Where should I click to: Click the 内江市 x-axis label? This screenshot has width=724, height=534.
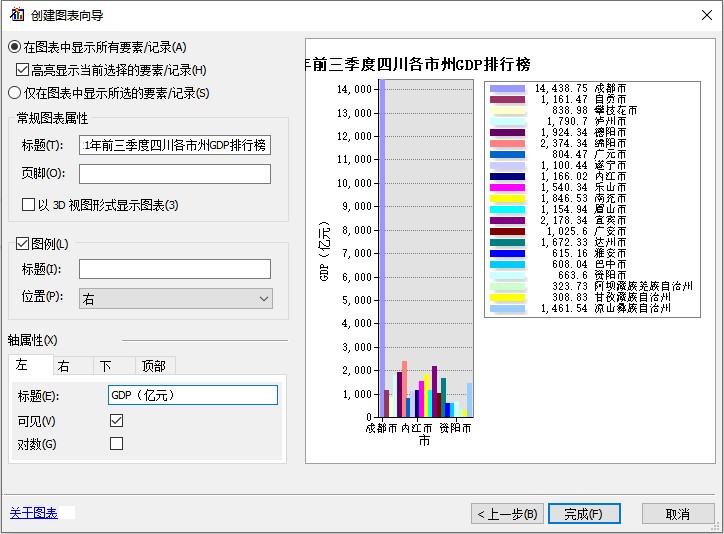click(x=416, y=428)
